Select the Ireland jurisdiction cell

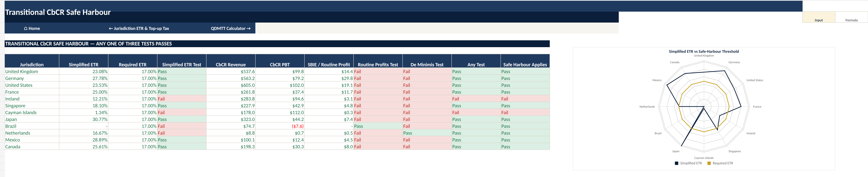tap(32, 99)
